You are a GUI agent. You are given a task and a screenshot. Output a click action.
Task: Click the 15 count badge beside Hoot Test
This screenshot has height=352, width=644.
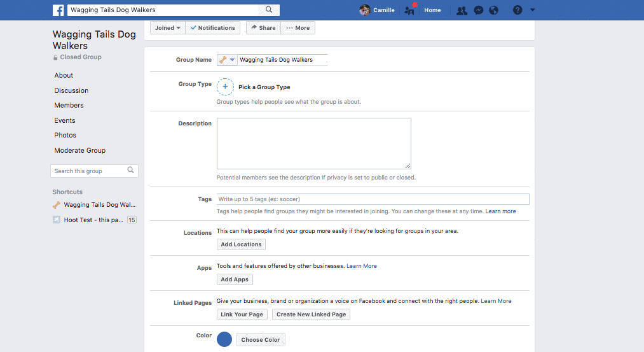point(132,220)
